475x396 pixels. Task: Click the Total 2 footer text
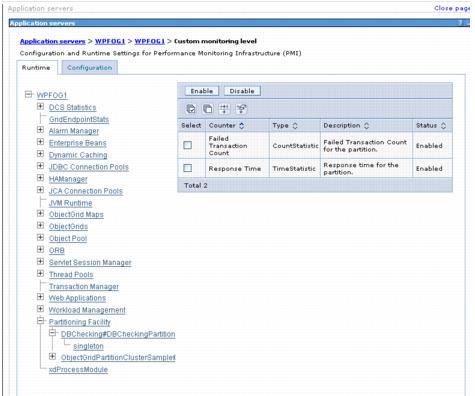coord(196,185)
